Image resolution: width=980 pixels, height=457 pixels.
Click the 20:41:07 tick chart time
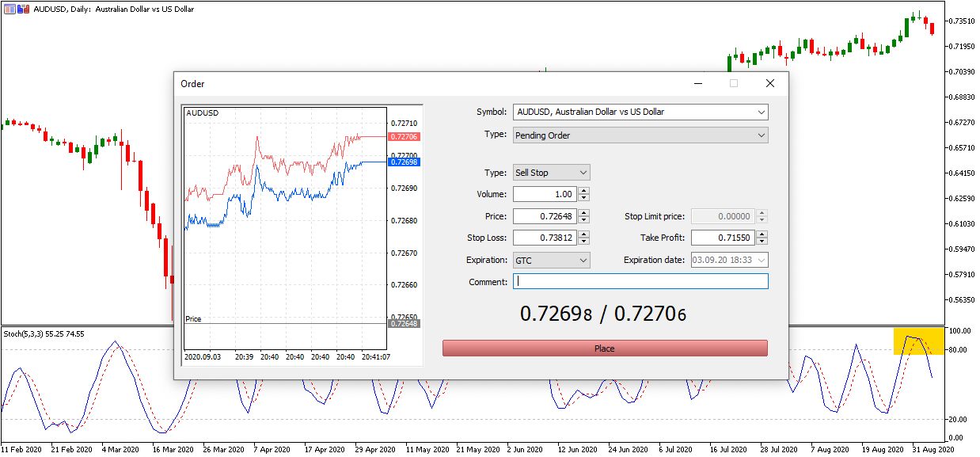tap(377, 357)
